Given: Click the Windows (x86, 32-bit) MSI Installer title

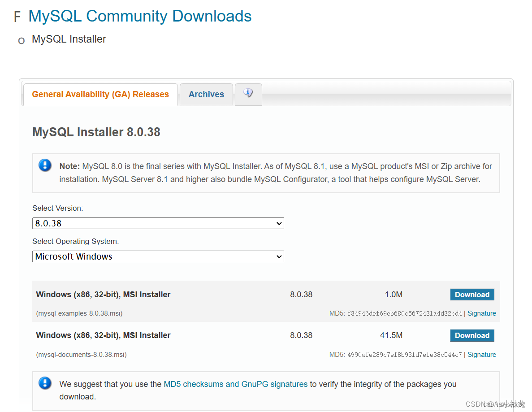Looking at the screenshot, I should point(103,295).
